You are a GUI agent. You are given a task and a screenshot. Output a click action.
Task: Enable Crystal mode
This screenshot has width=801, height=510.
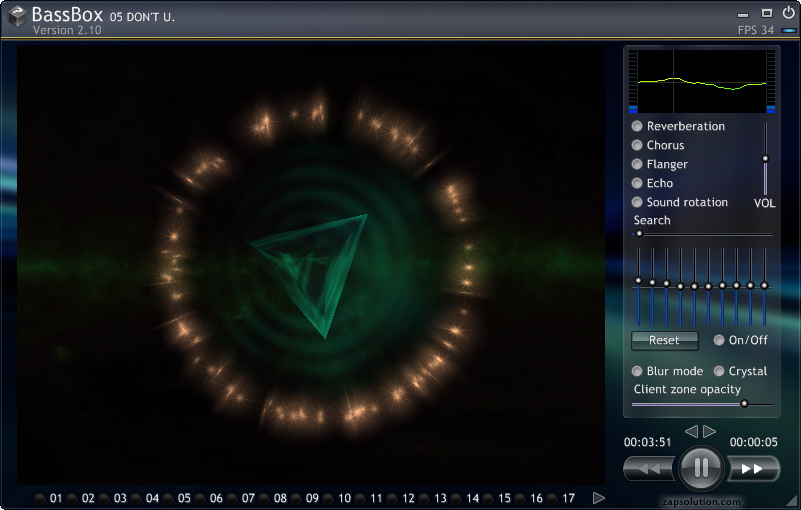click(x=719, y=370)
